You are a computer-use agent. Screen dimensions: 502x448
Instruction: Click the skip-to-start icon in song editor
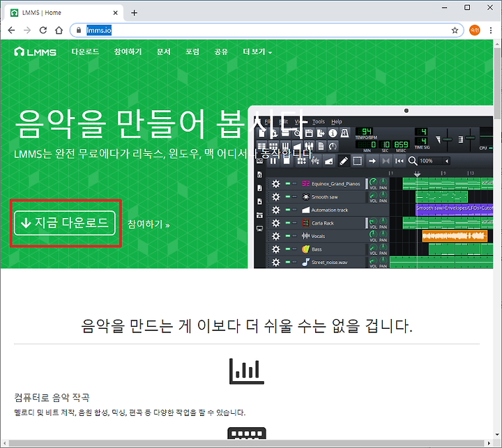pos(400,161)
